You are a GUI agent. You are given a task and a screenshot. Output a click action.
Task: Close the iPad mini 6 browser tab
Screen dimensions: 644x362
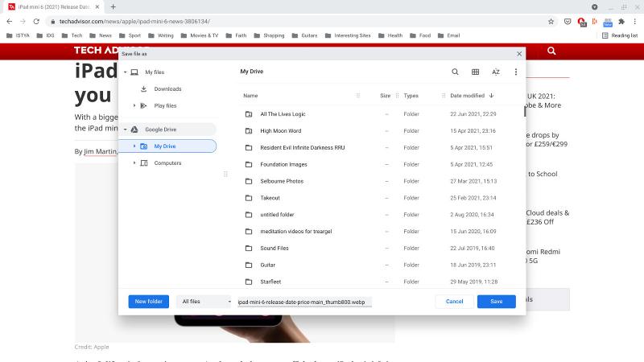coord(97,7)
